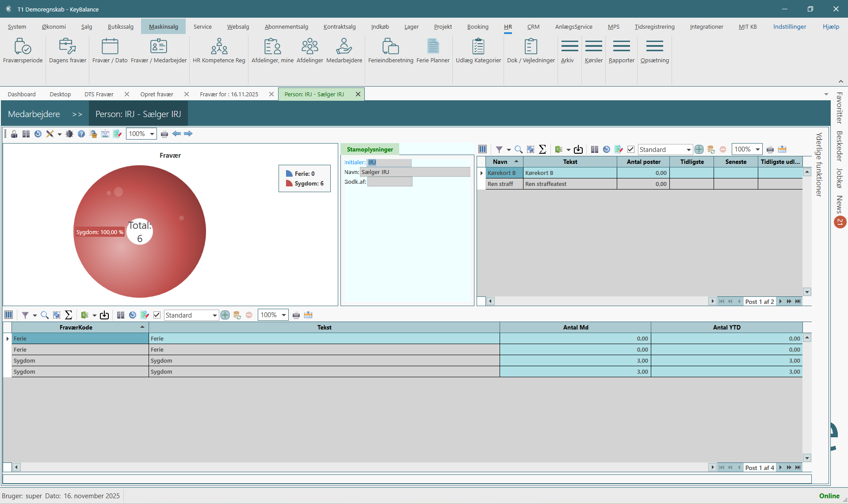This screenshot has height=504, width=848.
Task: Click the HR Kompetence Reg icon
Action: pyautogui.click(x=219, y=51)
